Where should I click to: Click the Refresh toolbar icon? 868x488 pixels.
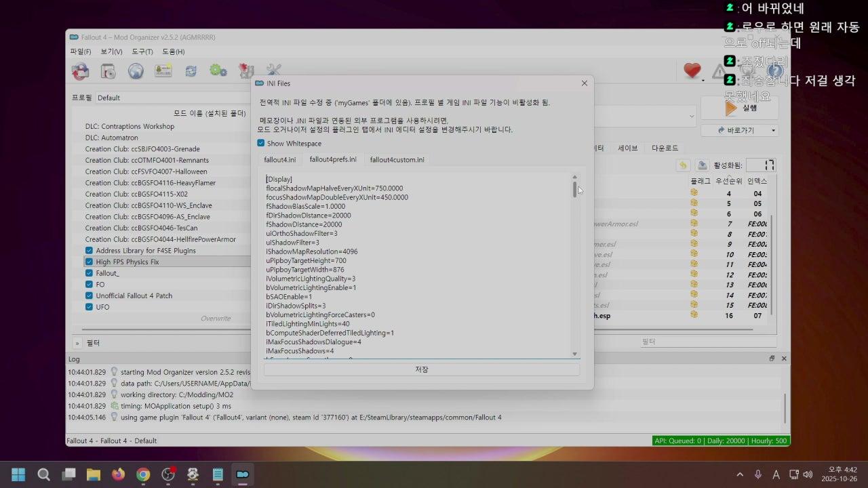(191, 71)
